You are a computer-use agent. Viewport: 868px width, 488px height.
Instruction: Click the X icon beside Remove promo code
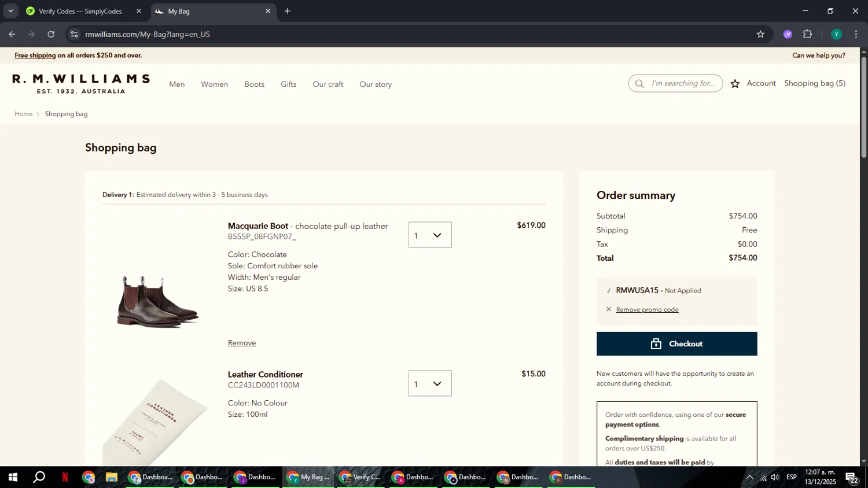(608, 309)
